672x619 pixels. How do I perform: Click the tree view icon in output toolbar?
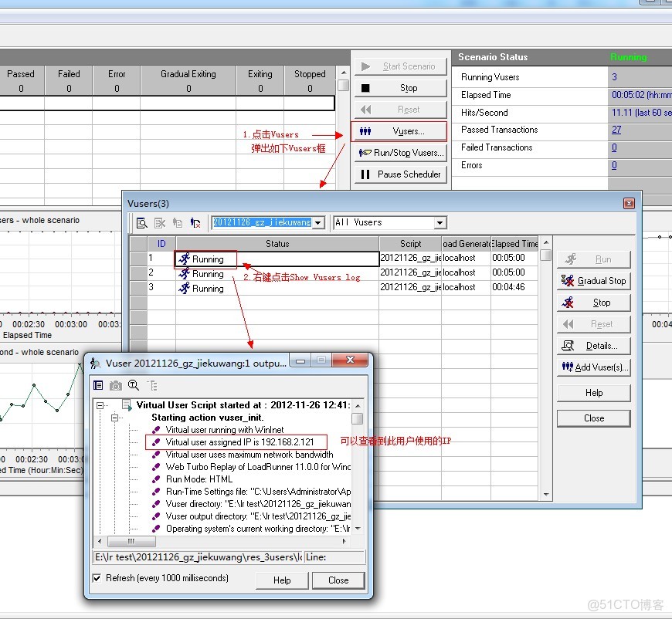coord(151,385)
